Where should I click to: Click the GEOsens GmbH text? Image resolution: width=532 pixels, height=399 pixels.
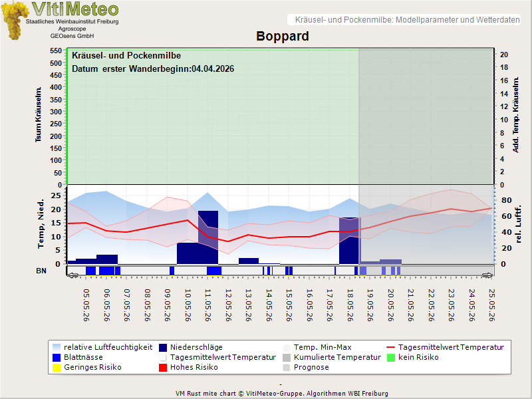click(x=72, y=36)
